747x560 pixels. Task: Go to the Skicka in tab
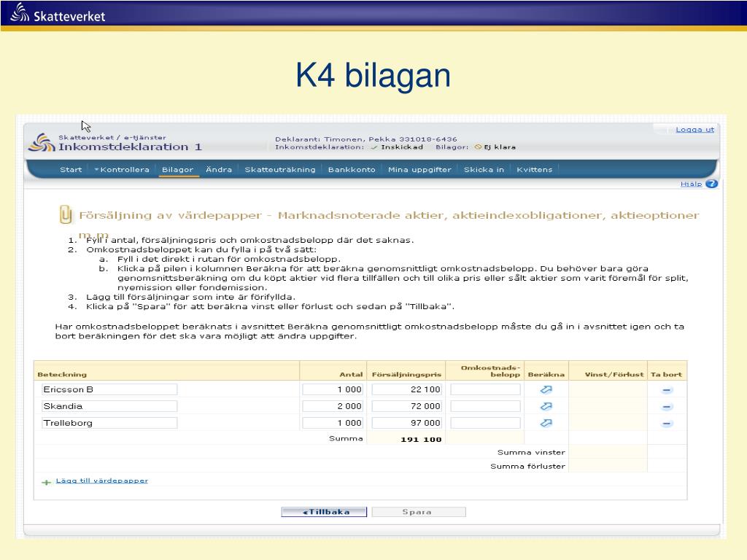tap(484, 169)
